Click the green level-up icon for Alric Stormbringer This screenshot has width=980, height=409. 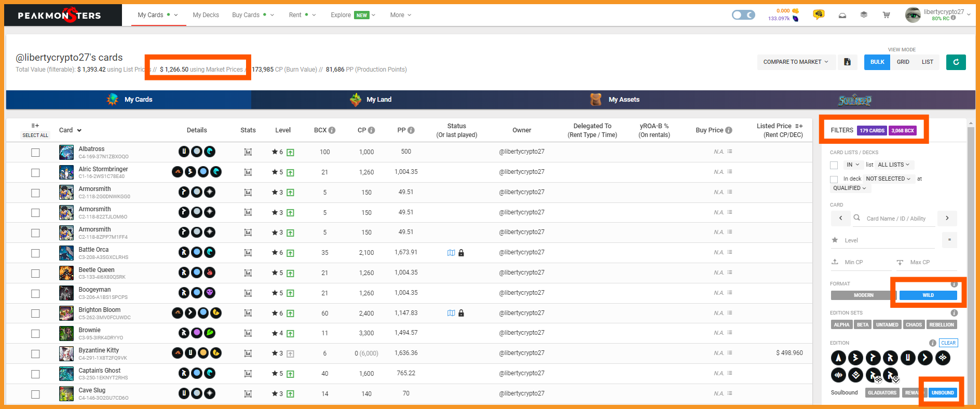tap(290, 172)
